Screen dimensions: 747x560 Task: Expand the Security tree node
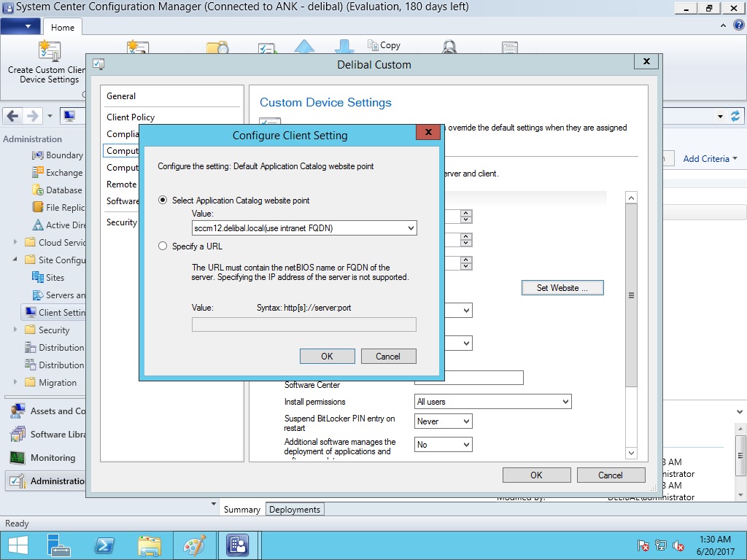(16, 330)
